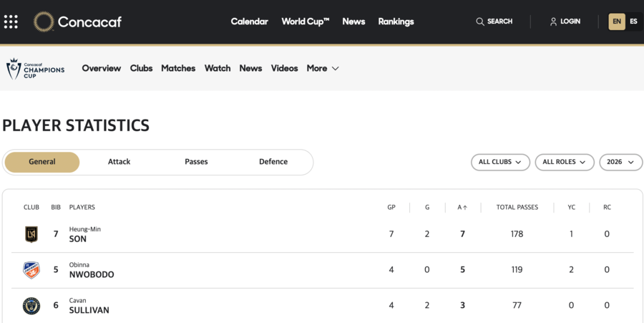Viewport: 644px width, 323px height.
Task: Click Sullivan's assists value 3
Action: [462, 306]
